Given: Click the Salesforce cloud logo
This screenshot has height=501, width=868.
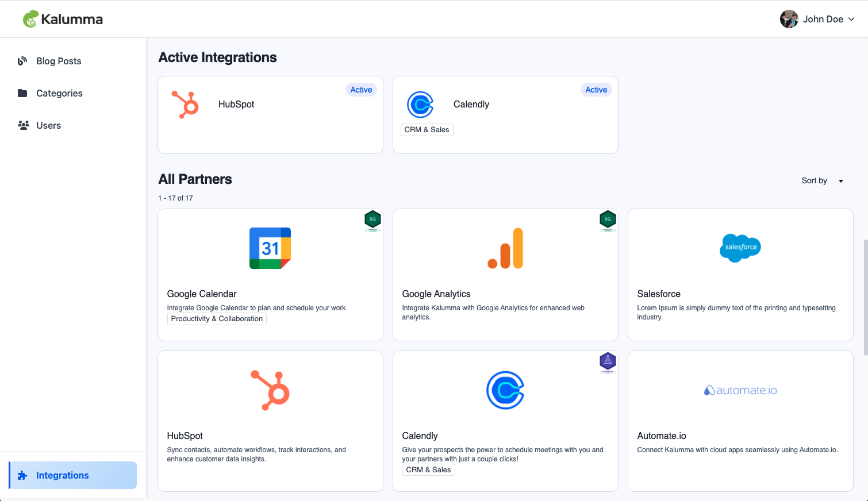Looking at the screenshot, I should (740, 248).
